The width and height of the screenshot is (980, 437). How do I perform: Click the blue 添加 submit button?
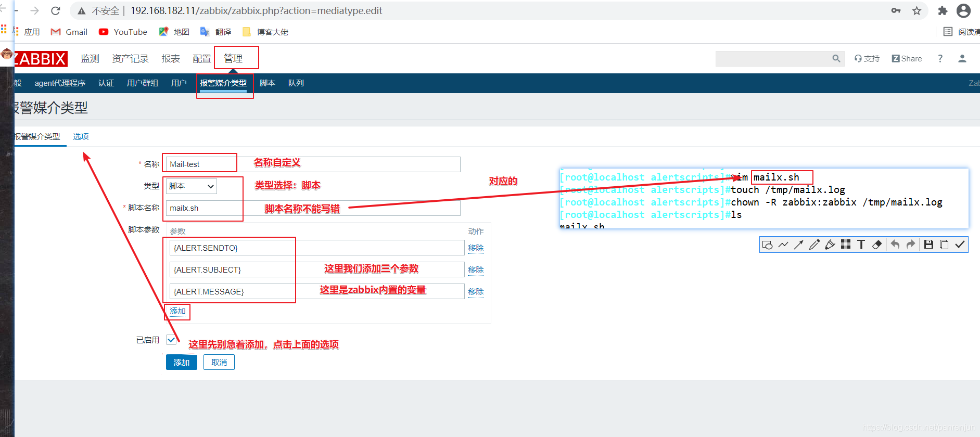pyautogui.click(x=182, y=362)
